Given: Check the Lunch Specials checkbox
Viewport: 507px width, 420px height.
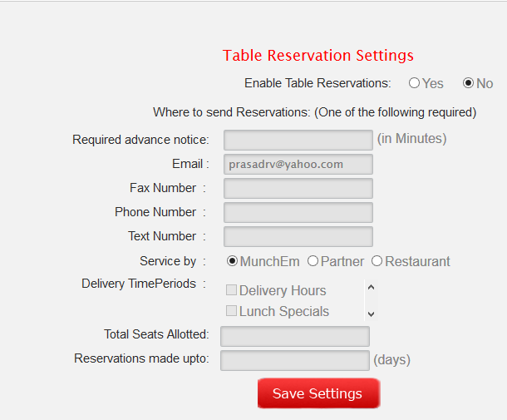Looking at the screenshot, I should point(232,311).
